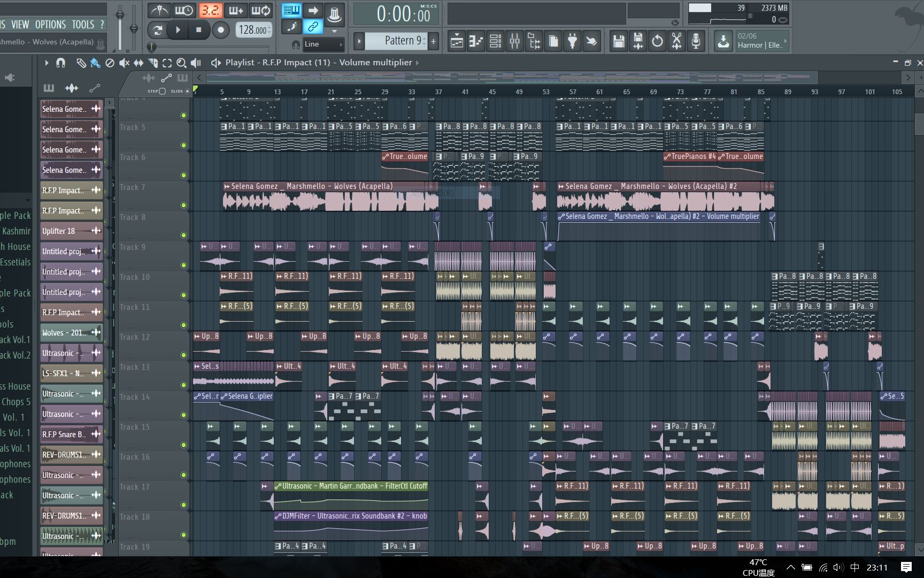Screen dimensions: 924x578
Task: Select the Select tool in playlist
Action: [167, 63]
